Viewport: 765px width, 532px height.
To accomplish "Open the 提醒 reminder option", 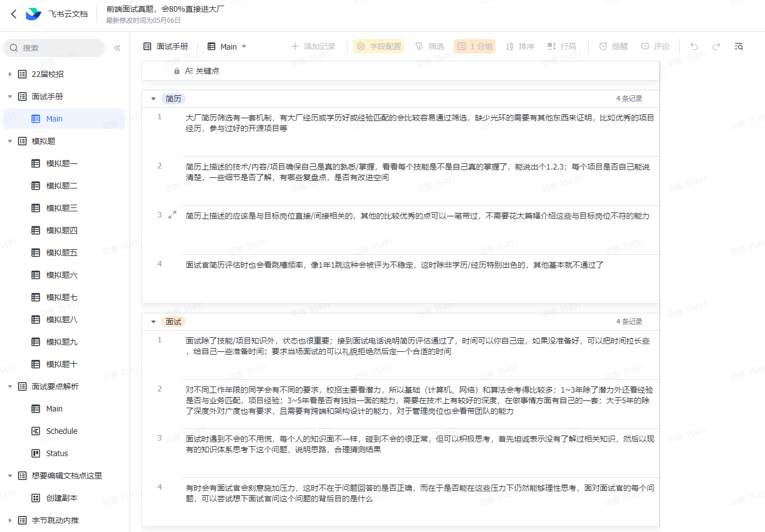I will (613, 46).
